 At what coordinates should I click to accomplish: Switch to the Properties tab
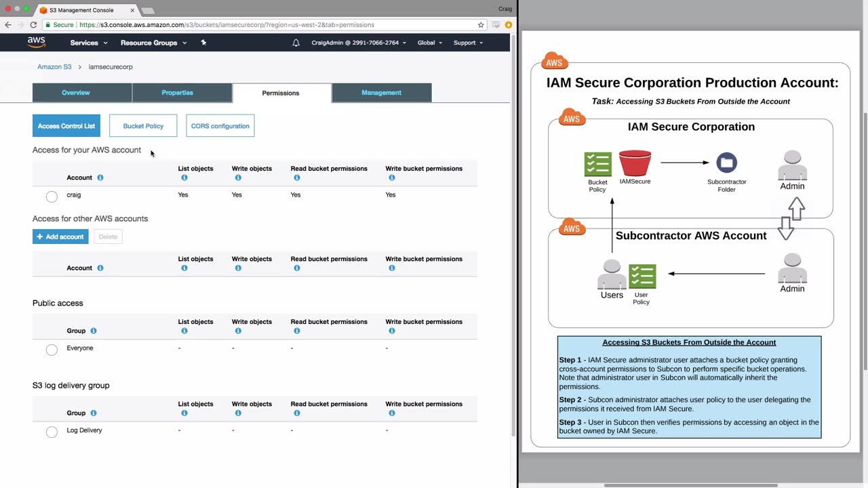182,93
